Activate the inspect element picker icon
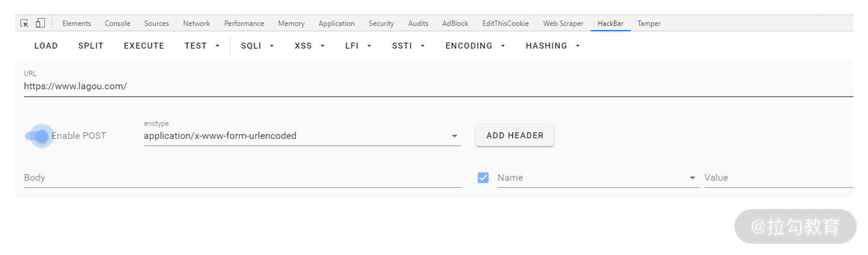This screenshot has width=868, height=255. [24, 23]
